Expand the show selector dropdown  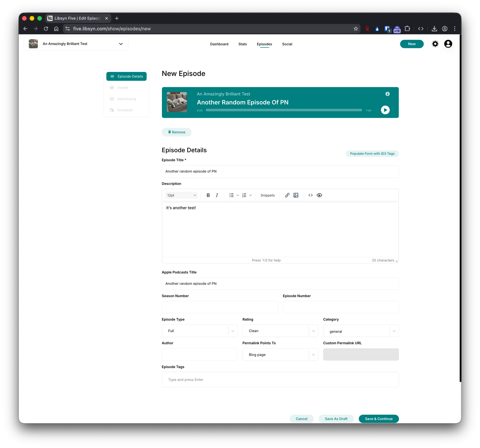(x=121, y=44)
